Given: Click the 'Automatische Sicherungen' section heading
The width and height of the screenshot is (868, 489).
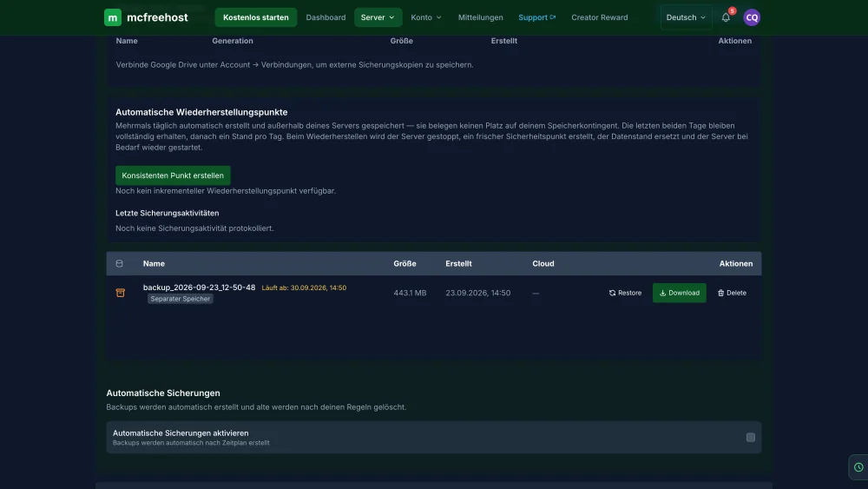Looking at the screenshot, I should 163,393.
